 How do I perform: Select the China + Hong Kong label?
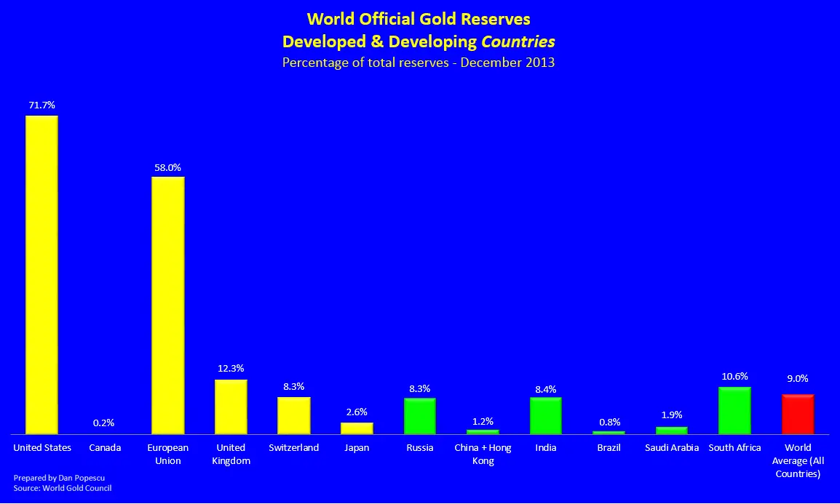pyautogui.click(x=483, y=454)
